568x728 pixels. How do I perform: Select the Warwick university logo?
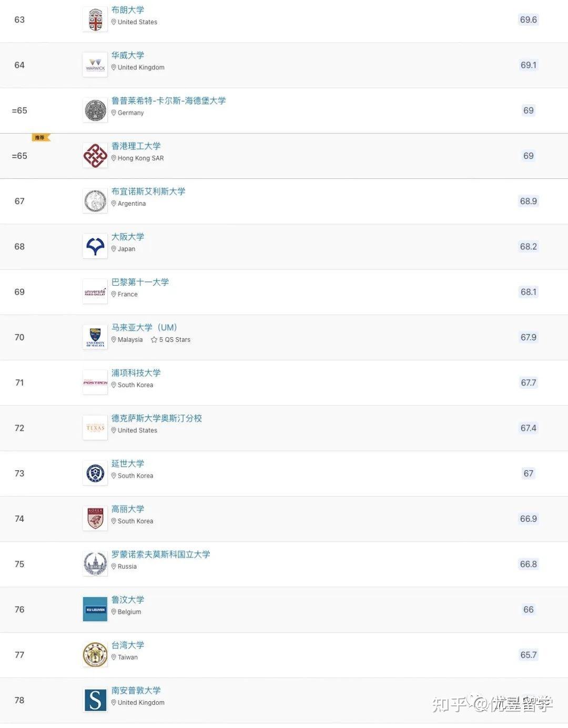pos(95,64)
